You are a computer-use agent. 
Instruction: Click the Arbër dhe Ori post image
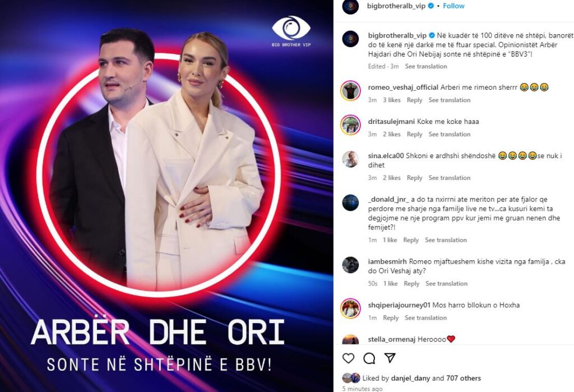coord(166,196)
